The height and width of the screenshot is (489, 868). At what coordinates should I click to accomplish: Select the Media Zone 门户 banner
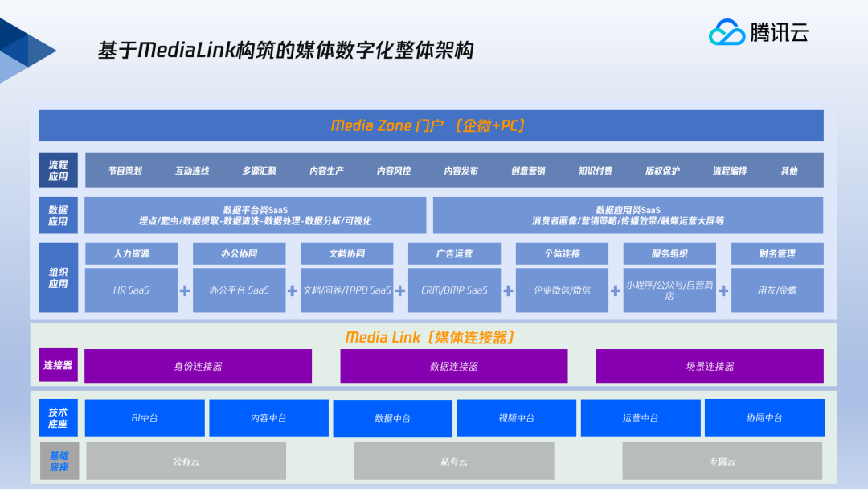coord(432,125)
